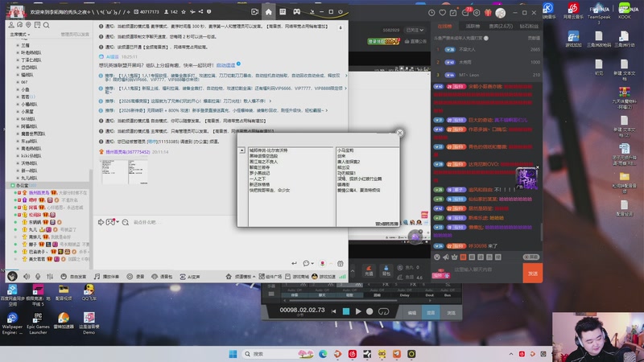Click the 自动追踪 link in chat

(226, 65)
